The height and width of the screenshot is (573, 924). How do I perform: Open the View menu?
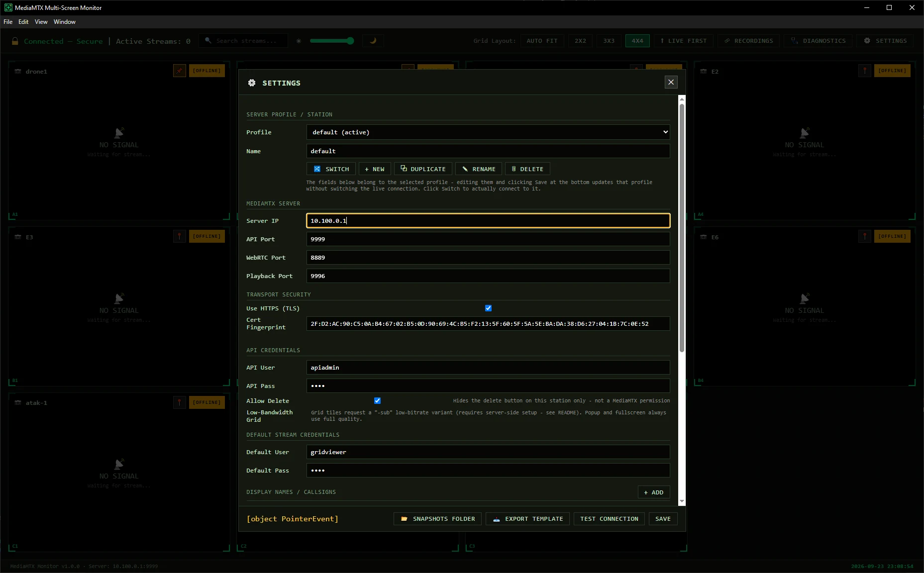pyautogui.click(x=41, y=22)
